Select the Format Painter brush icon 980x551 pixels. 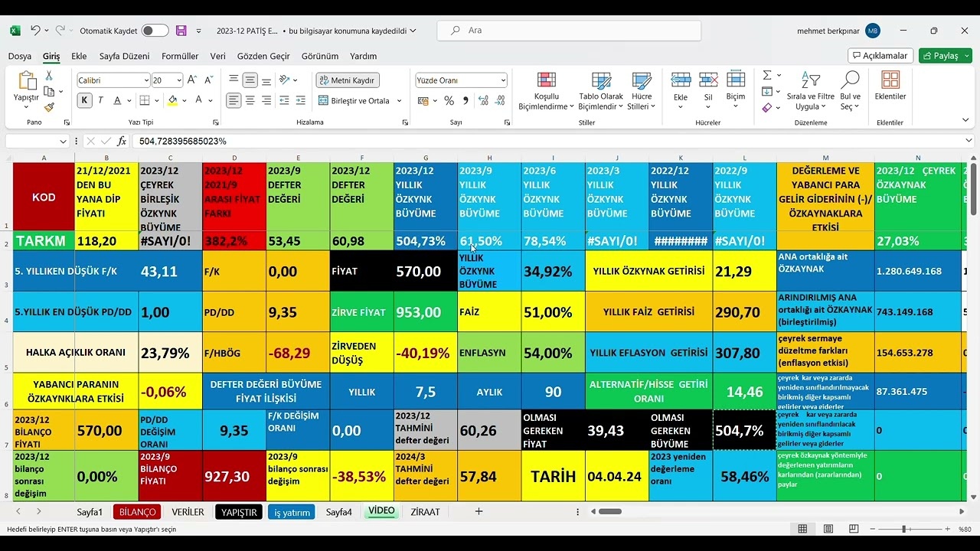pyautogui.click(x=49, y=107)
